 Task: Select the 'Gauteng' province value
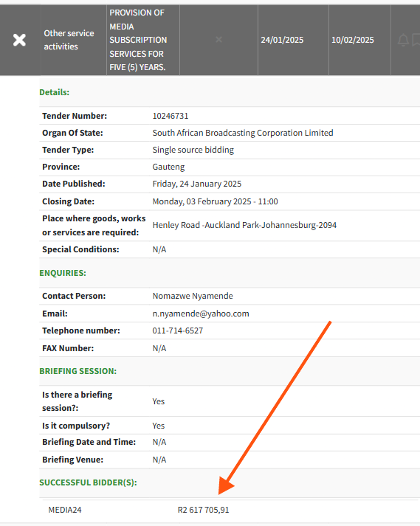(168, 167)
